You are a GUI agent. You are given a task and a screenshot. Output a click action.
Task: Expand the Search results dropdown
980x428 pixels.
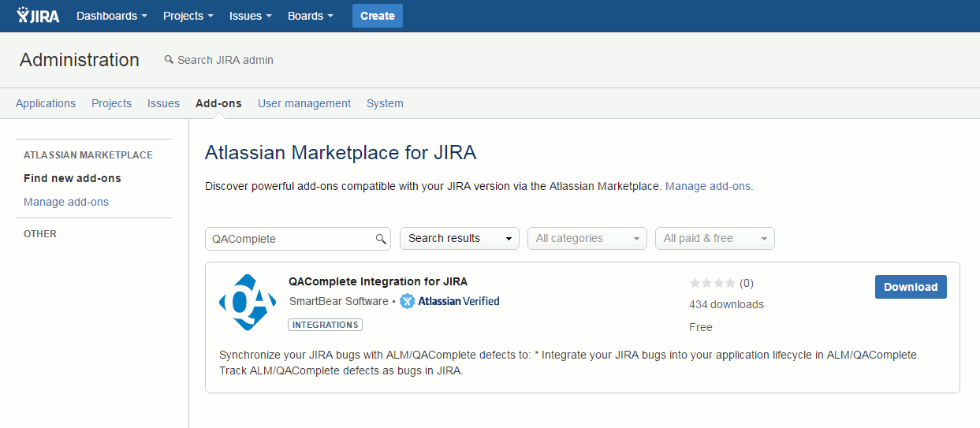459,239
